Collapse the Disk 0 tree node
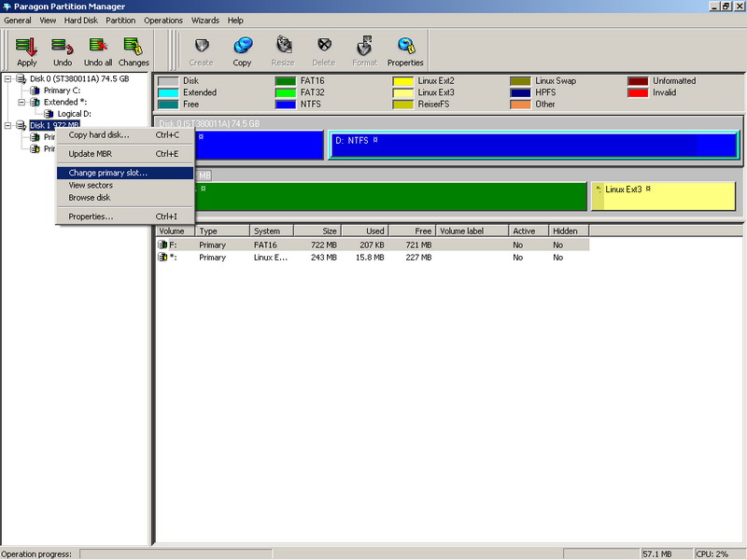Screen dimensions: 747x560 click(x=7, y=78)
